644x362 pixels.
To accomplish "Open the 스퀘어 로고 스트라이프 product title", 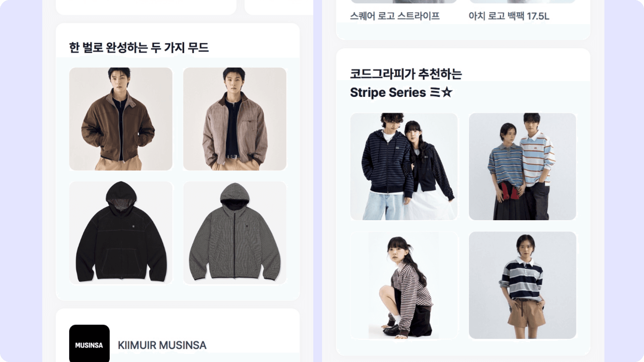I will click(395, 16).
